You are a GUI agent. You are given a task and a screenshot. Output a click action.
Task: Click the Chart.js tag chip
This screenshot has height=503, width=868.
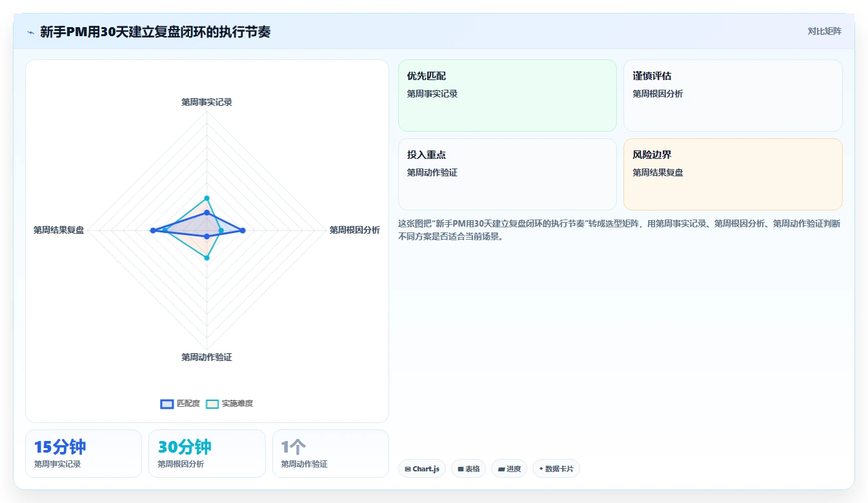click(x=422, y=469)
